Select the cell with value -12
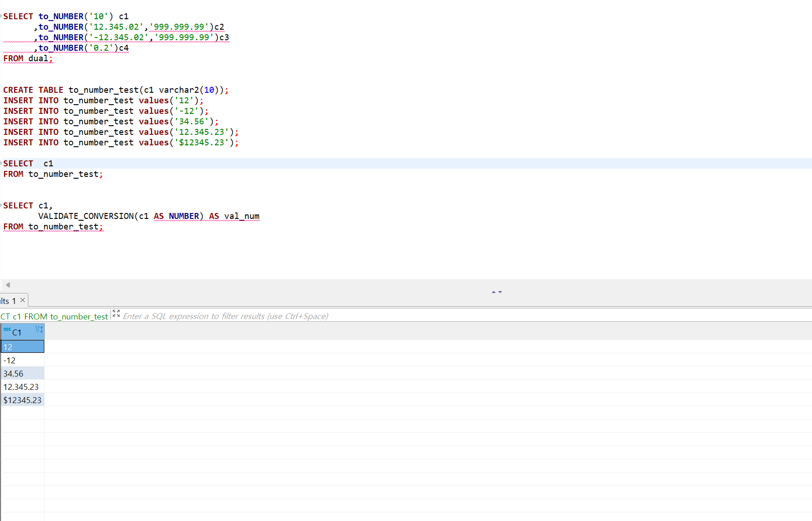Viewport: 812px width, 521px height. [22, 360]
